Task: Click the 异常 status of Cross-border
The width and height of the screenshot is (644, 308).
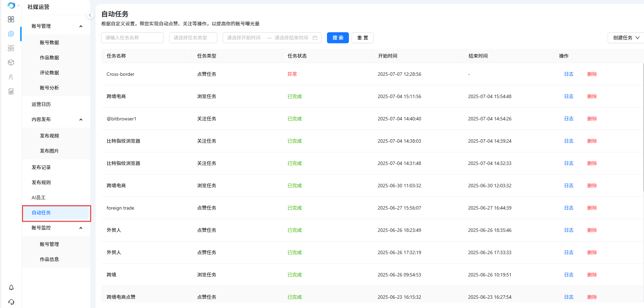Action: [x=292, y=74]
